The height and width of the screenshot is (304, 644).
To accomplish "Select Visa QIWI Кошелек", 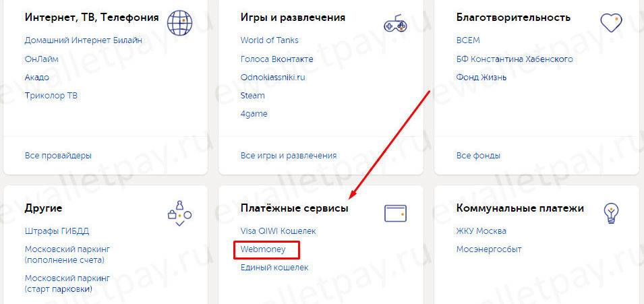I will click(x=278, y=231).
